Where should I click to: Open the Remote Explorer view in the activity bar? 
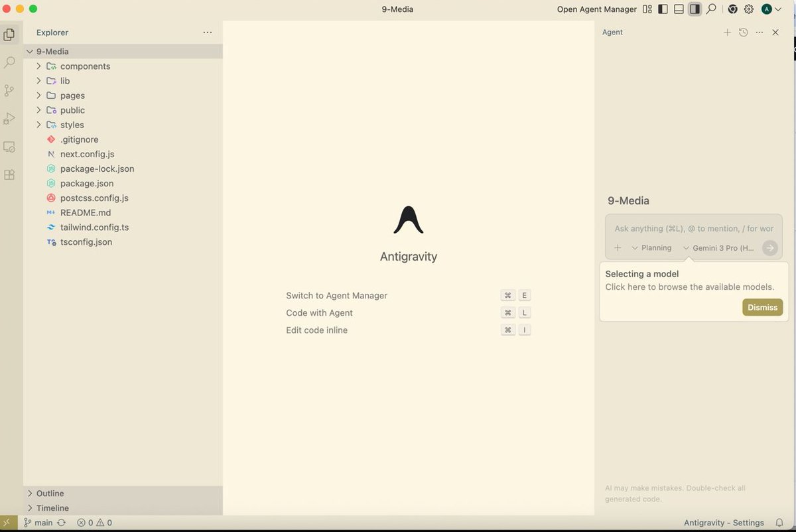point(9,147)
